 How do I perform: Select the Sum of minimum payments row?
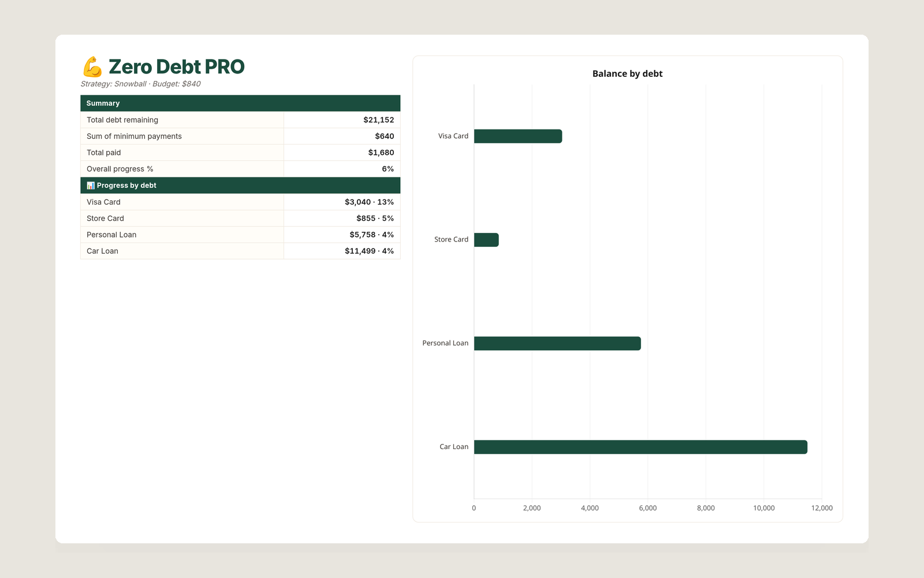[x=240, y=136]
